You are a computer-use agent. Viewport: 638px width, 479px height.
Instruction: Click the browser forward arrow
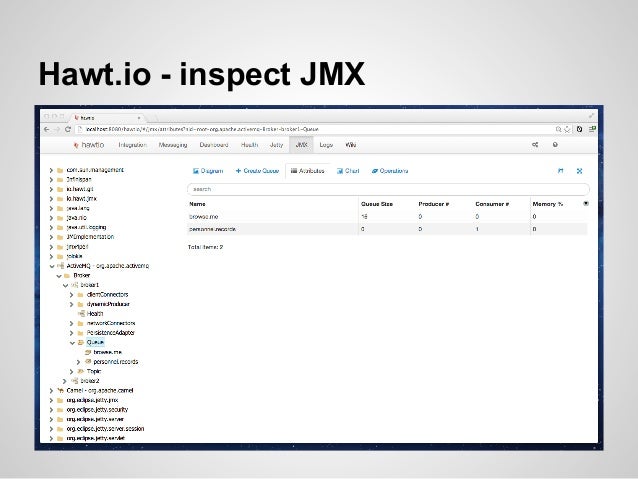57,129
